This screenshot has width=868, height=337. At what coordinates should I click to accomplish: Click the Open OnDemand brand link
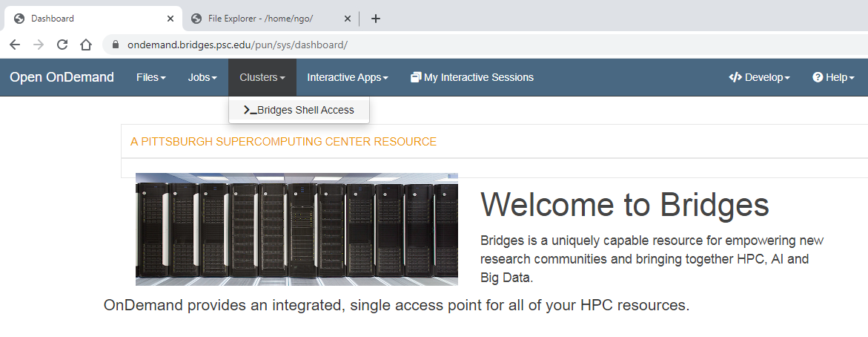62,77
